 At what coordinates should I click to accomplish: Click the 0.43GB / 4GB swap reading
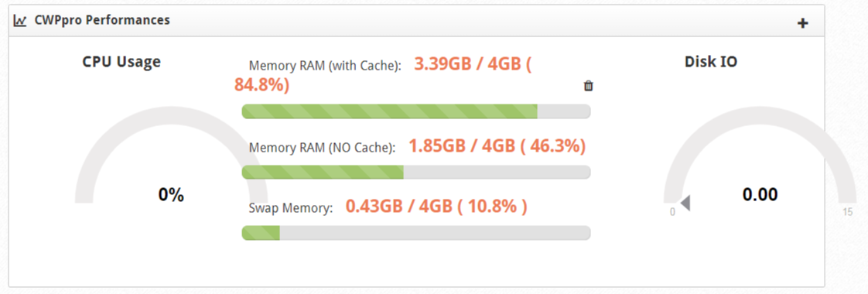[436, 207]
